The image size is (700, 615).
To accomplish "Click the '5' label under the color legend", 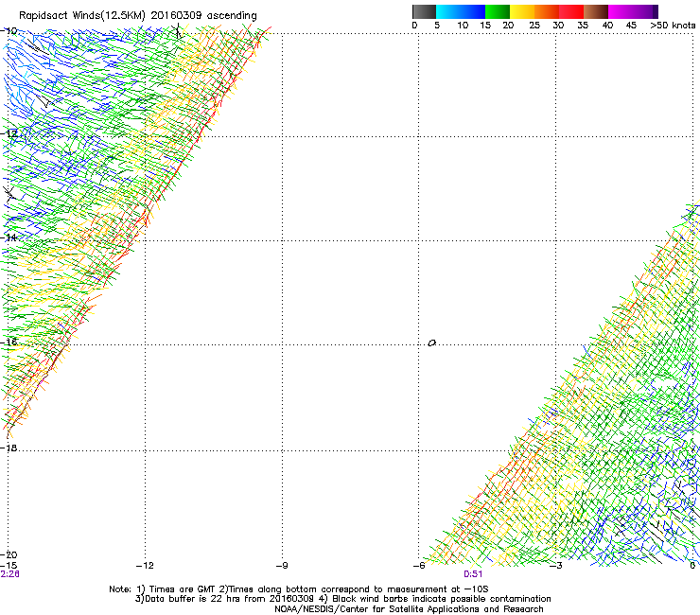I will click(x=437, y=25).
